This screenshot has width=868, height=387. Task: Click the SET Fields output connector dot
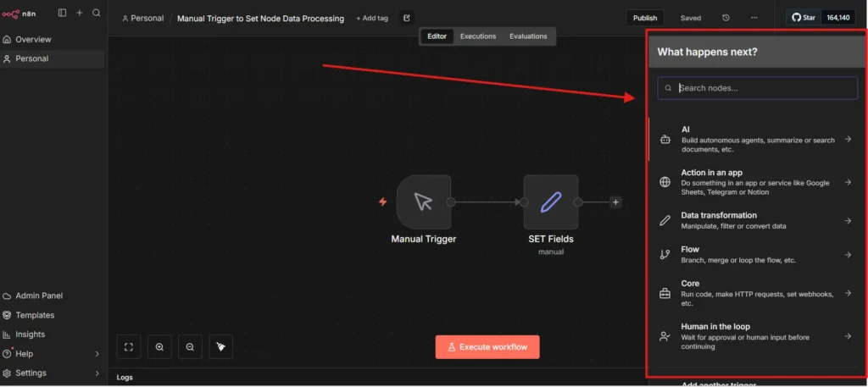point(578,202)
